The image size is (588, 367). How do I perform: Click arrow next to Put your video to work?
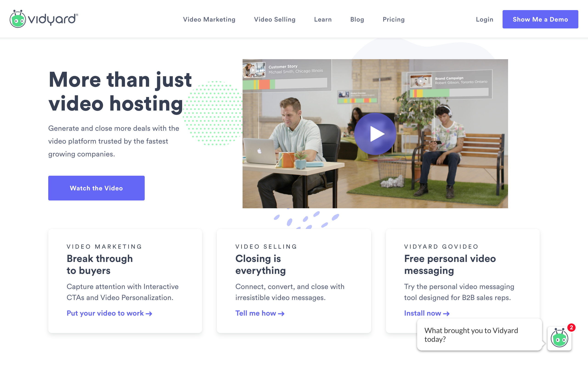(149, 314)
